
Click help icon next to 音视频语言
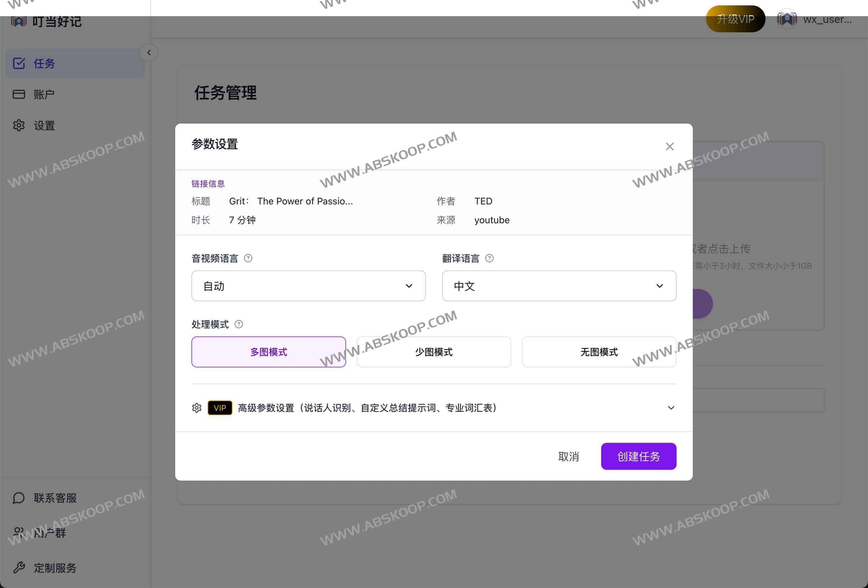click(x=248, y=258)
